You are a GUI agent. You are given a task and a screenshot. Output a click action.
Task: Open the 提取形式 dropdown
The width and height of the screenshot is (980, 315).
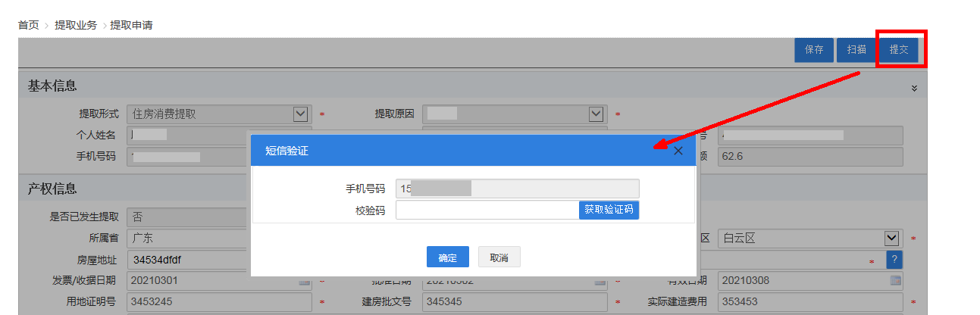pos(301,114)
